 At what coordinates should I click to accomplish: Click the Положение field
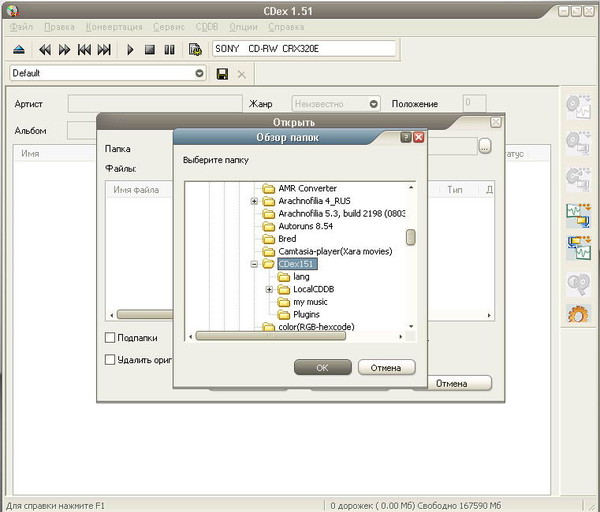coord(474,103)
